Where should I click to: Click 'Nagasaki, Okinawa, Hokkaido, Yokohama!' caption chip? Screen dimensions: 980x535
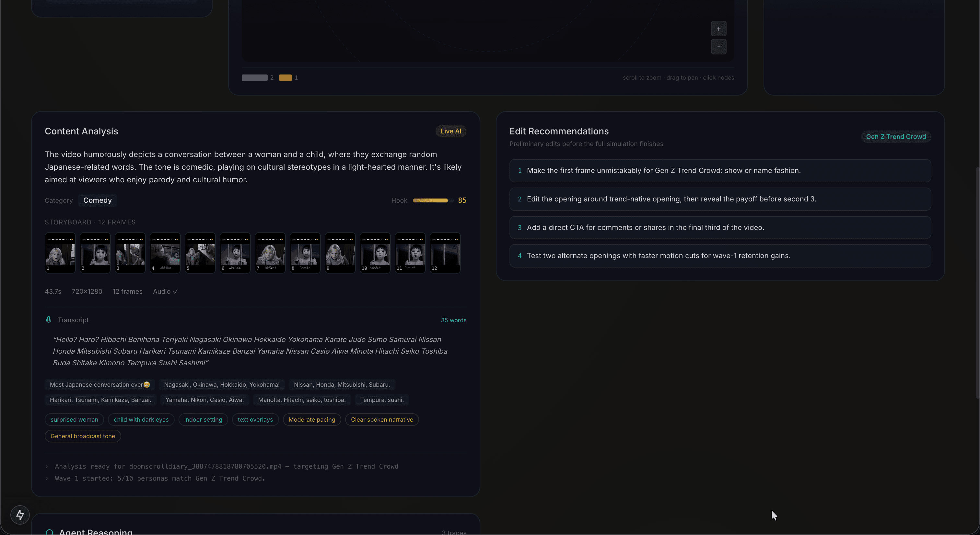click(221, 384)
